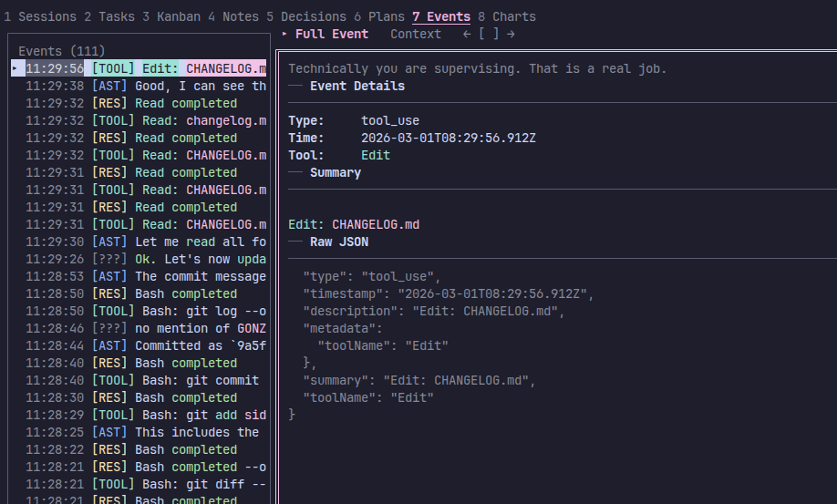Switch to the Full Event view
Image resolution: width=837 pixels, height=504 pixels.
click(332, 34)
